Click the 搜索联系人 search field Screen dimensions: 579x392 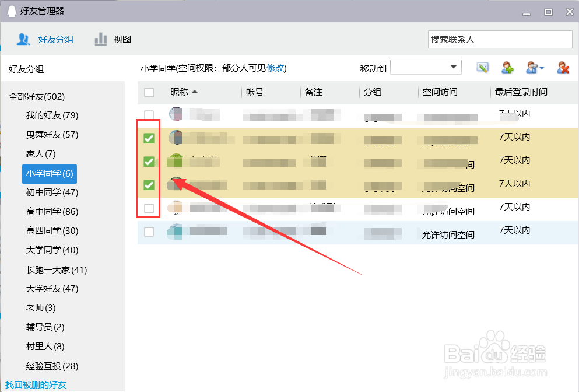[500, 39]
